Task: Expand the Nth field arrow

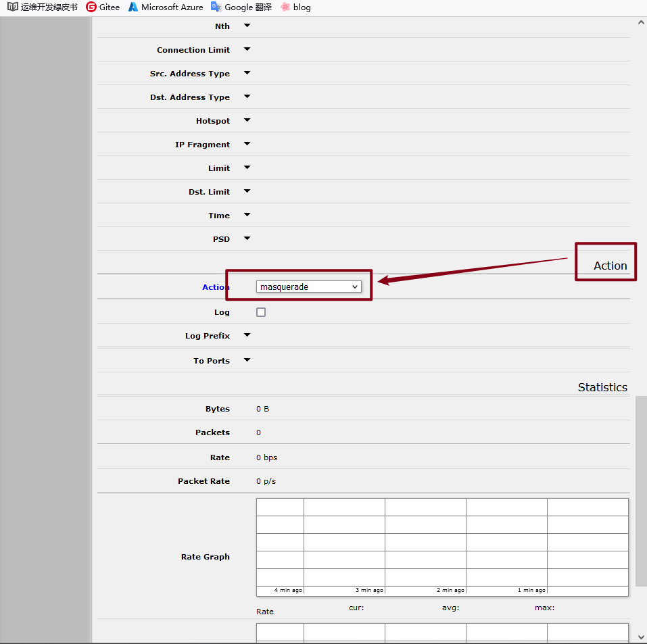Action: (247, 26)
